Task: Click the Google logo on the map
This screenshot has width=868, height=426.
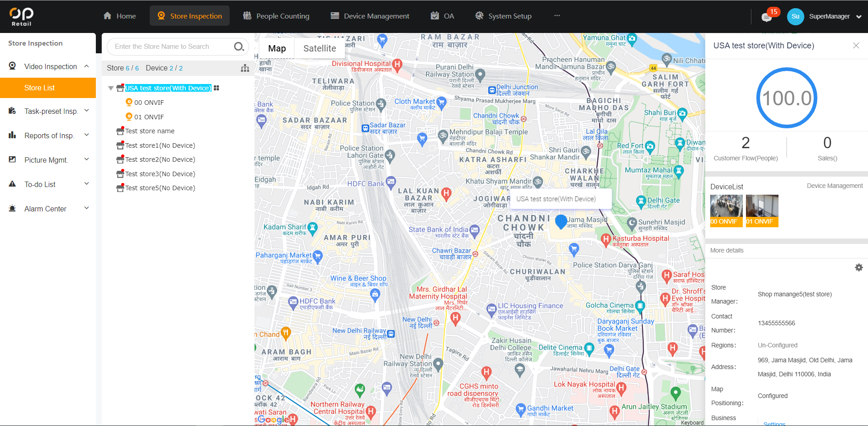Action: point(274,419)
